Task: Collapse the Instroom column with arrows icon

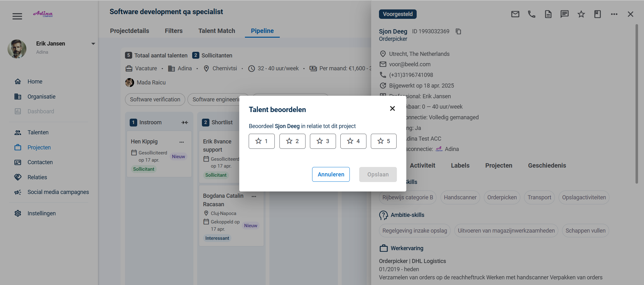Action: click(185, 122)
